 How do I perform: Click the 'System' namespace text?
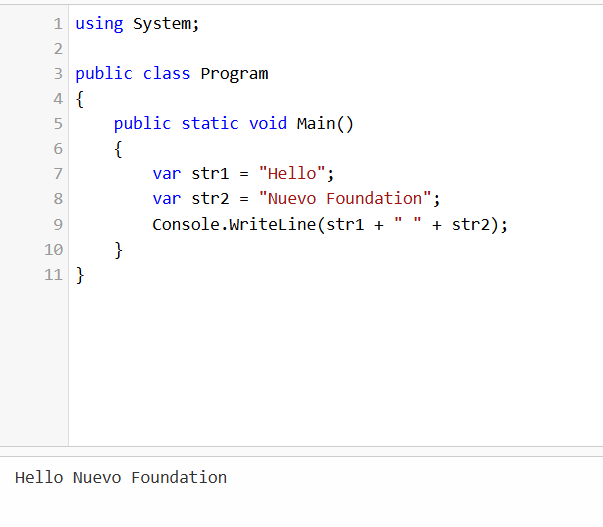click(162, 24)
